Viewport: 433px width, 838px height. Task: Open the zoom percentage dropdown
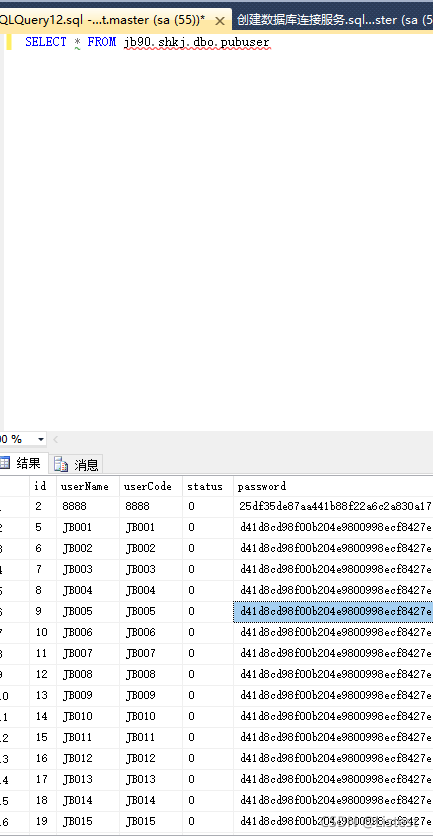41,439
